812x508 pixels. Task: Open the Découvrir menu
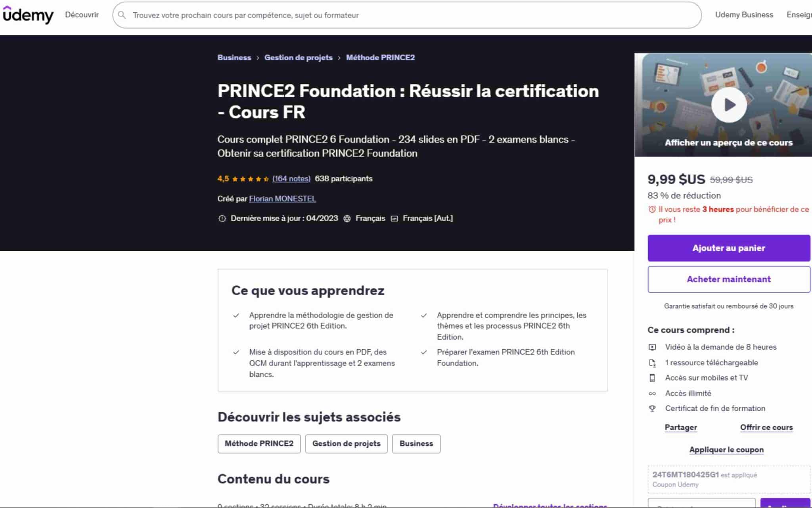pos(82,15)
